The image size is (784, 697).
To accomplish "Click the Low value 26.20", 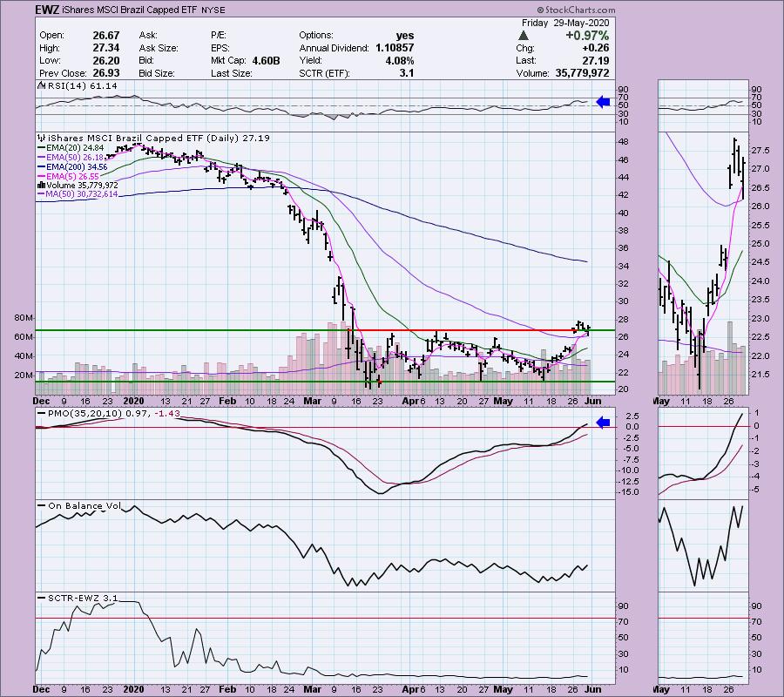I will coord(106,60).
